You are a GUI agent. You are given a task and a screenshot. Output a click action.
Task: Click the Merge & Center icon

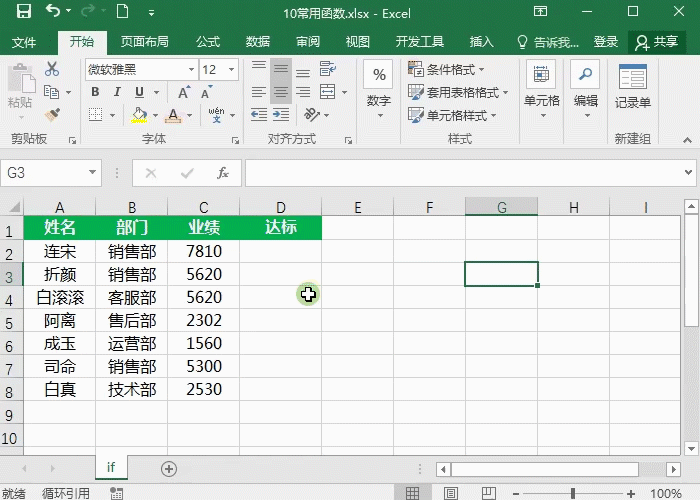tap(328, 92)
